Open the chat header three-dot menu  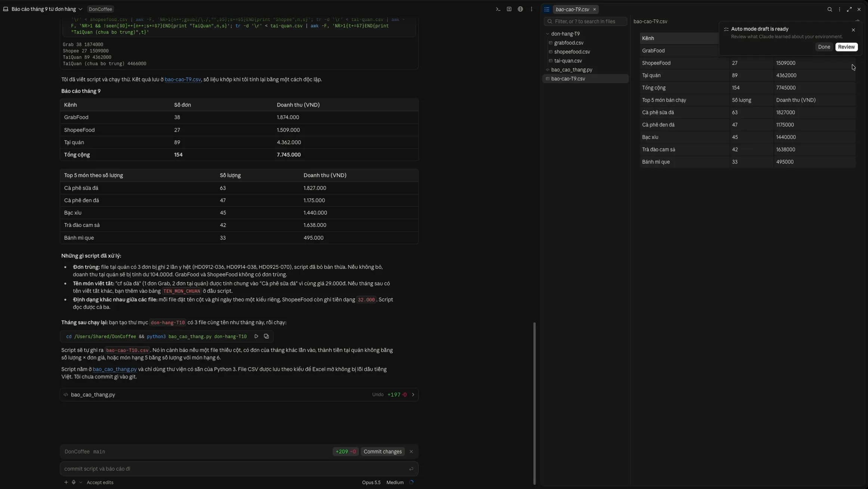coord(531,9)
